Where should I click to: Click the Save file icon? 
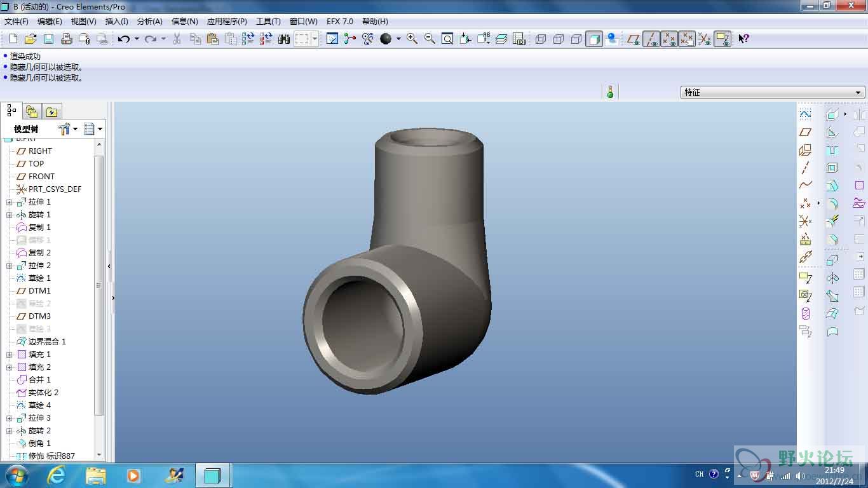48,39
